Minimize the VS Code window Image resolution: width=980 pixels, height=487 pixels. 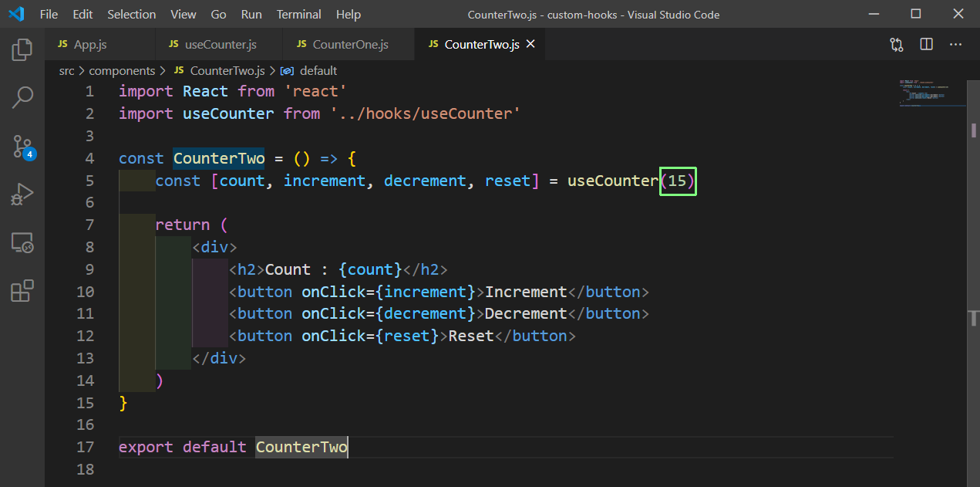point(874,14)
